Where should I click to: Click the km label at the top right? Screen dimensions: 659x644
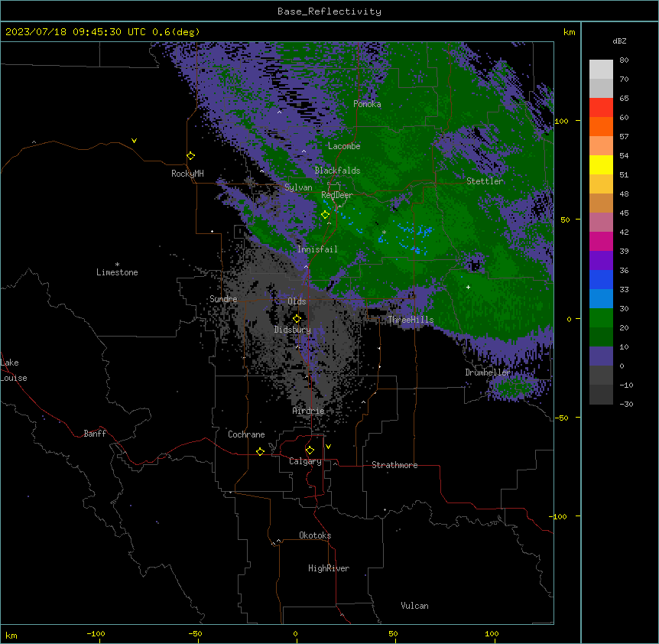tap(570, 32)
